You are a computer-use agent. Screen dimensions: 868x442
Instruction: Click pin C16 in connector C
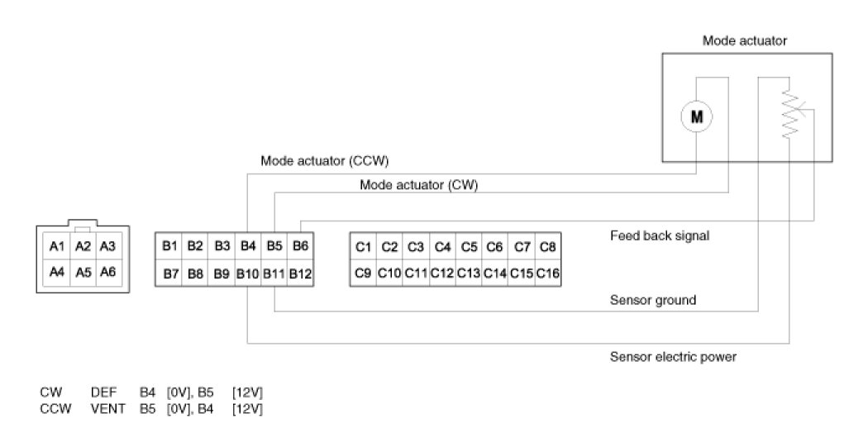click(548, 272)
